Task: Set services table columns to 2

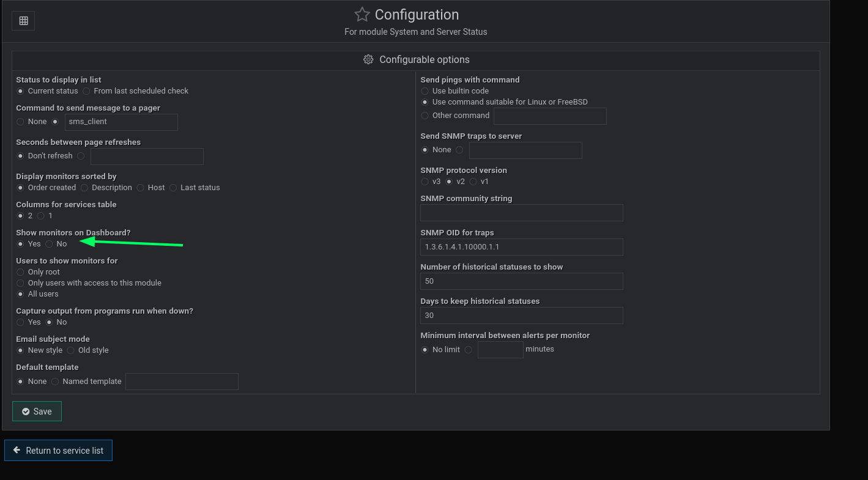Action: pos(20,216)
